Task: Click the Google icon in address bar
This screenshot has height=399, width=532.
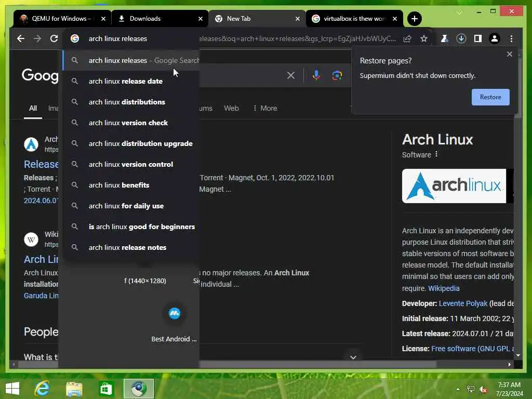Action: click(x=75, y=38)
